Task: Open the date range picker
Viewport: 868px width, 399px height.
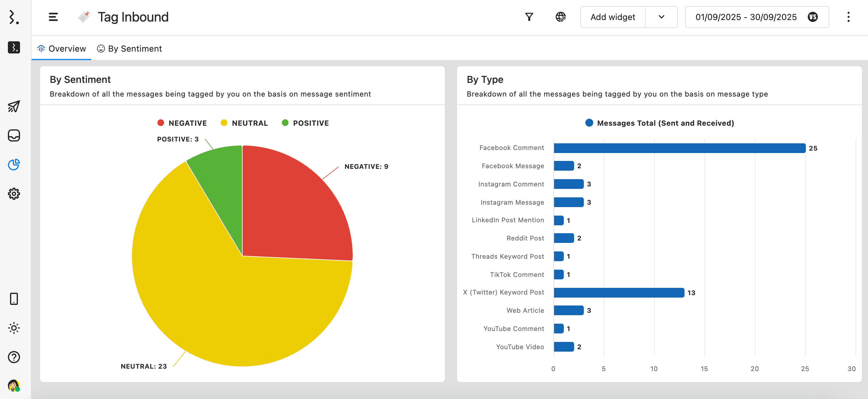Action: click(x=746, y=17)
